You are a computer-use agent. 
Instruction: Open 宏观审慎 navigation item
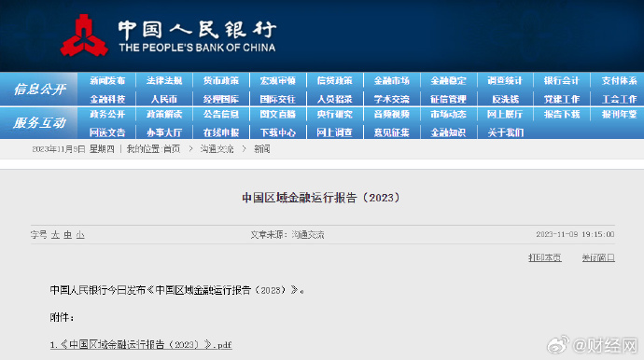[277, 81]
